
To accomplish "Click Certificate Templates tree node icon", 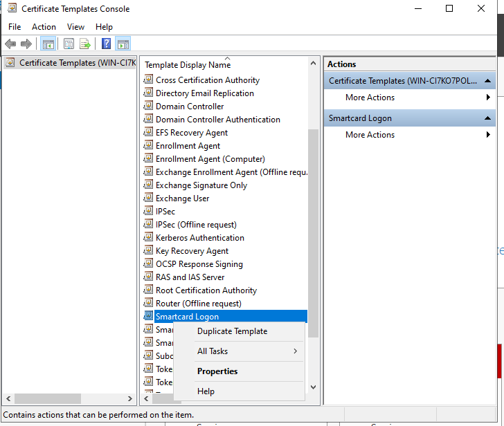I will (x=10, y=62).
